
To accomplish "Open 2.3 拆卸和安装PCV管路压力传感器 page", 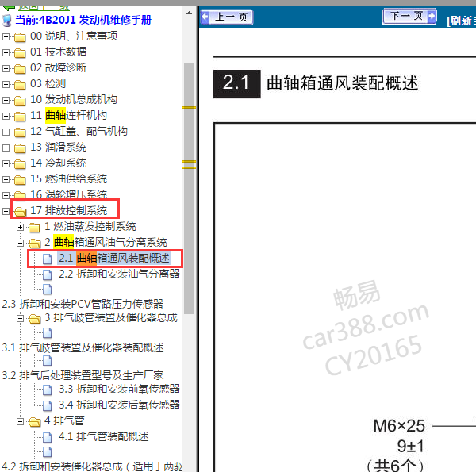I will [x=83, y=304].
